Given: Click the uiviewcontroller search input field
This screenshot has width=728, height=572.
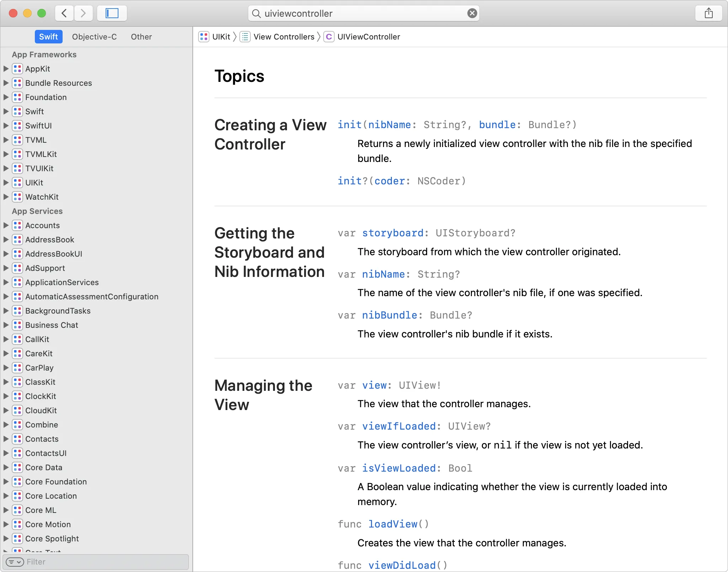Looking at the screenshot, I should pyautogui.click(x=363, y=12).
